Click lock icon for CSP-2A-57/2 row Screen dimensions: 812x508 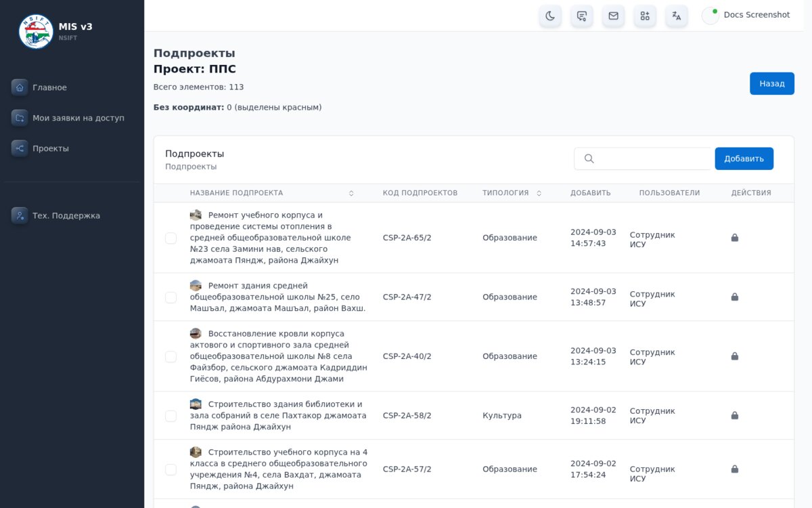tap(735, 469)
